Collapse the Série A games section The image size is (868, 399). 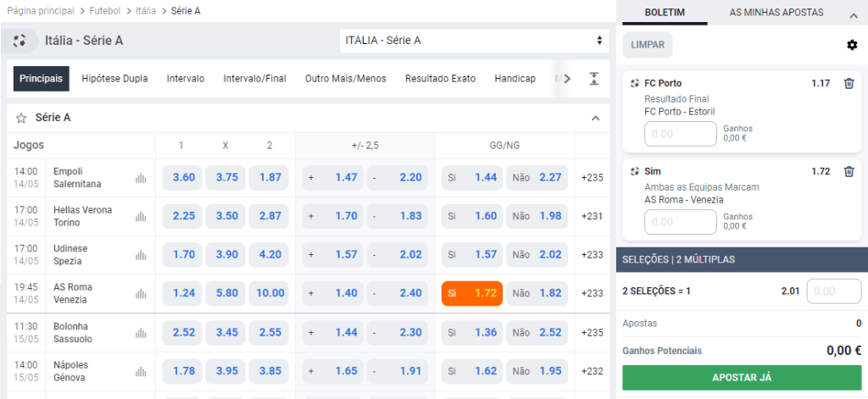click(x=595, y=118)
